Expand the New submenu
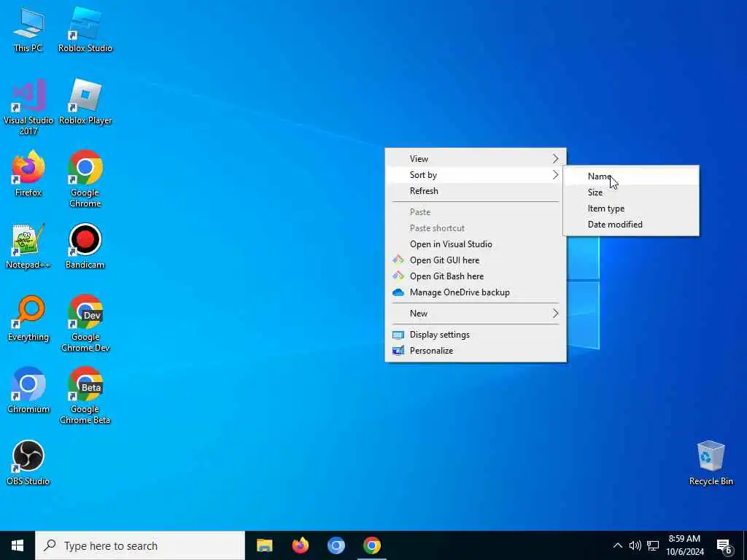Viewport: 747px width, 560px height. tap(476, 314)
